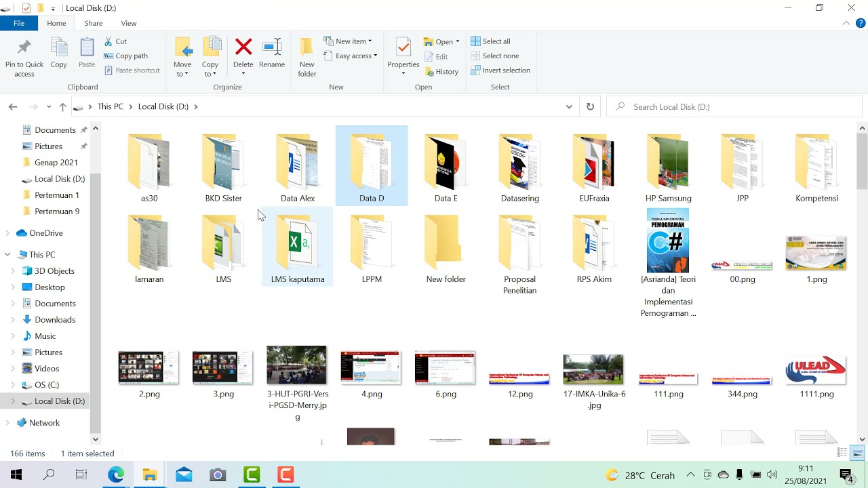Switch to the Home ribbon tab
The image size is (868, 488).
(x=56, y=23)
